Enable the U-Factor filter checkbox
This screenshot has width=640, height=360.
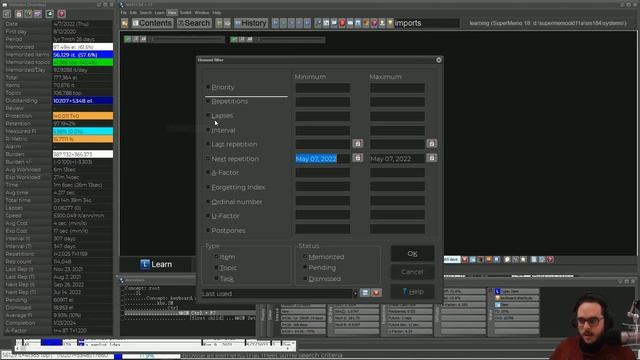208,216
